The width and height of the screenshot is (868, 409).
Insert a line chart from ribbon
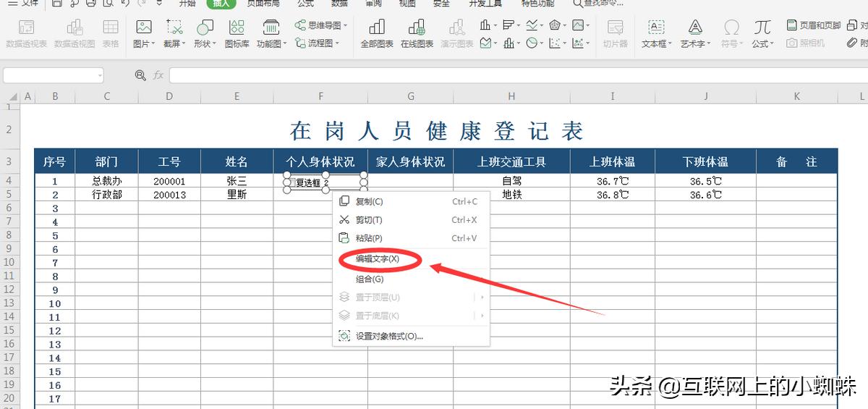tap(532, 25)
